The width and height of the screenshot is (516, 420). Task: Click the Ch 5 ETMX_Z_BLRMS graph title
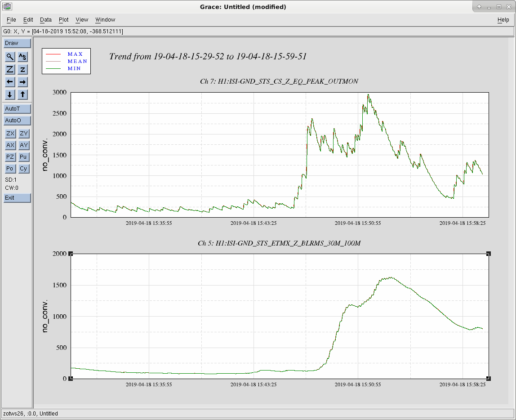pos(279,243)
